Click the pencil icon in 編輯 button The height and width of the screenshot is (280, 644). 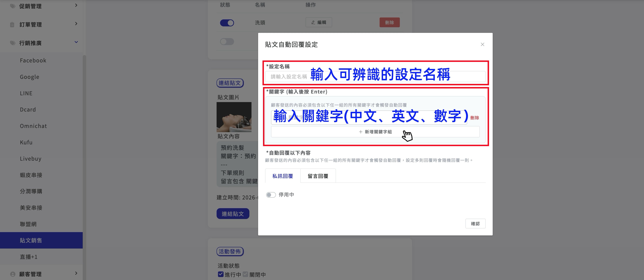point(313,23)
